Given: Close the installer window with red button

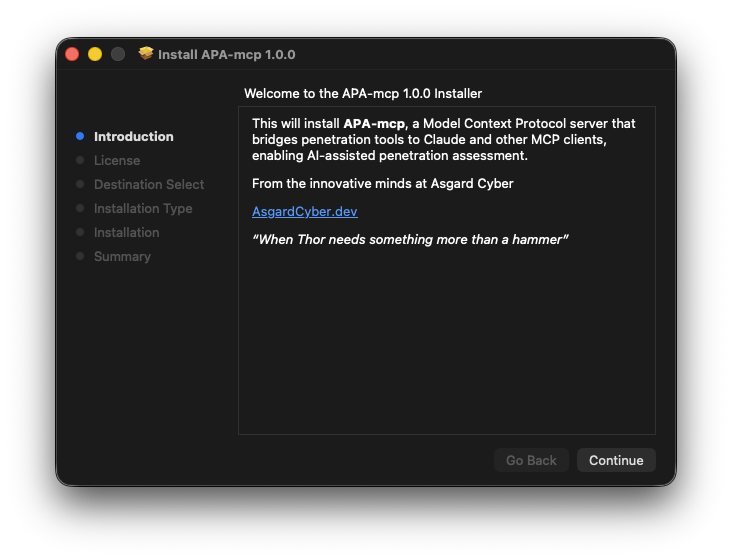Looking at the screenshot, I should pyautogui.click(x=72, y=54).
